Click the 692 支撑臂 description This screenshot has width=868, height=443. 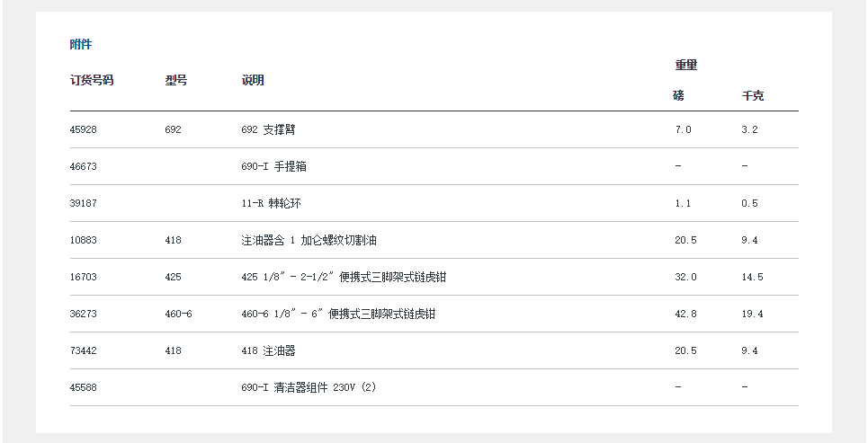tap(268, 129)
